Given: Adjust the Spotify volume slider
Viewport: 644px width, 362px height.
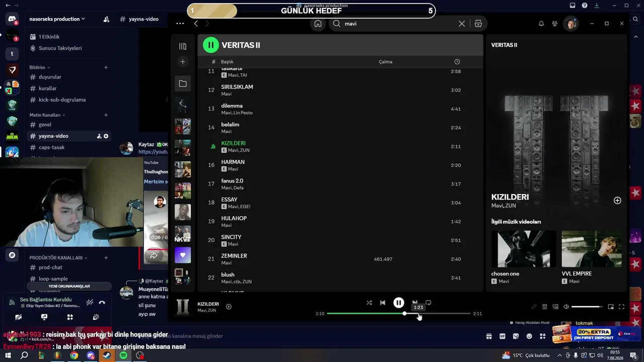Looking at the screenshot, I should [x=587, y=307].
